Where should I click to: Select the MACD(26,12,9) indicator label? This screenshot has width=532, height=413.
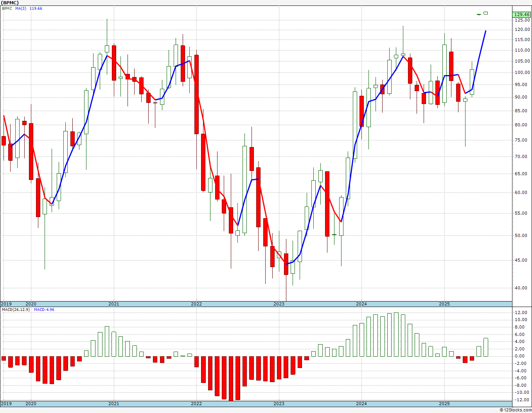[16, 309]
